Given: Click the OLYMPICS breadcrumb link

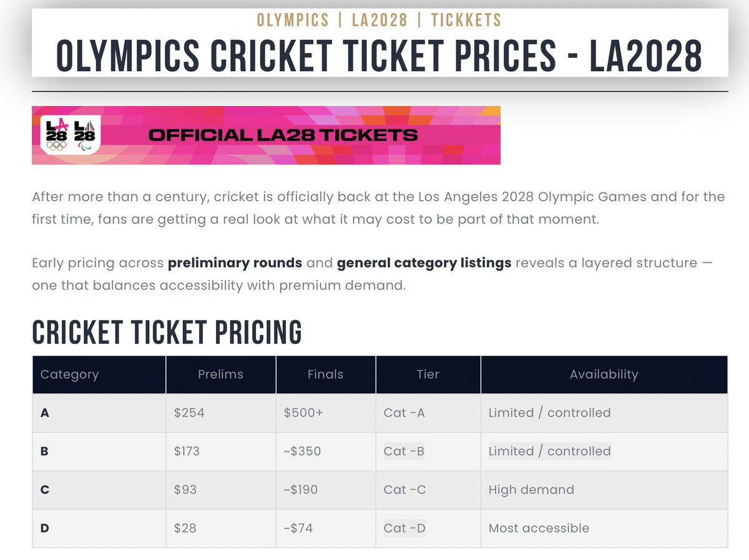Looking at the screenshot, I should point(293,20).
